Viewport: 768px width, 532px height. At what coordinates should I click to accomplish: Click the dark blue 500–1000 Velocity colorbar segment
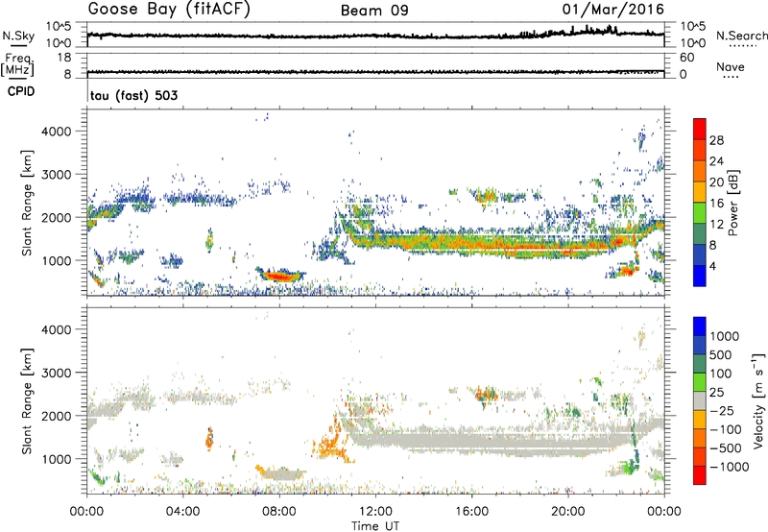[x=700, y=346]
